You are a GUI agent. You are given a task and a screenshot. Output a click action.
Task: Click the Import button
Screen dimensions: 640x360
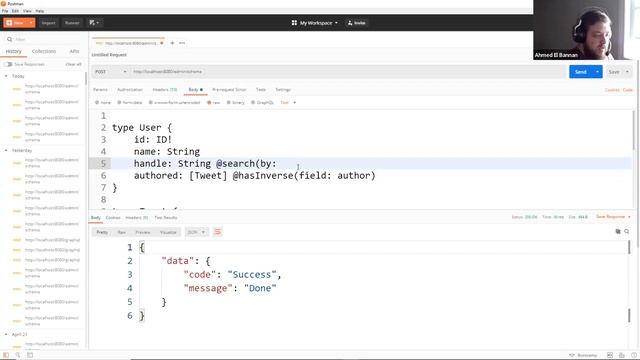tap(49, 23)
